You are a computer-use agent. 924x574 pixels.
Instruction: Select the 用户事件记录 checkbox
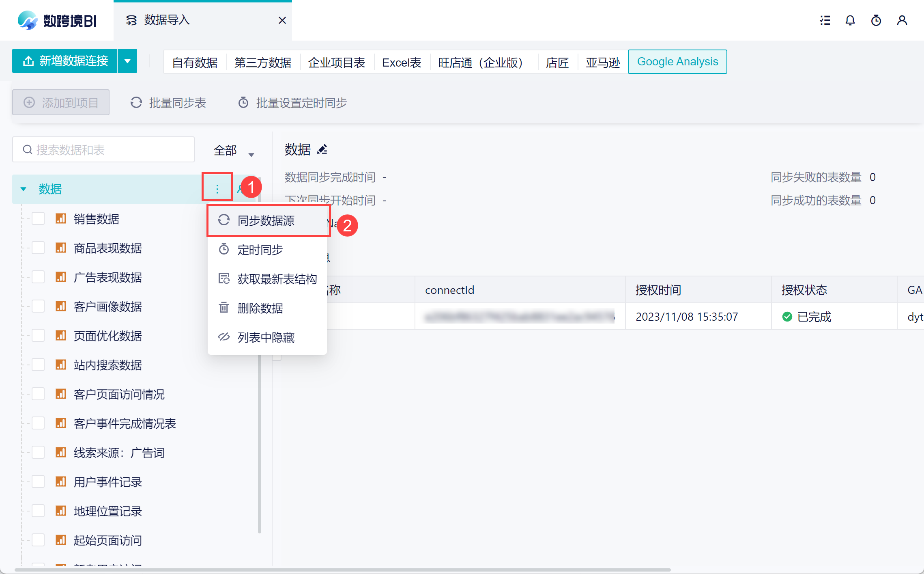click(38, 482)
